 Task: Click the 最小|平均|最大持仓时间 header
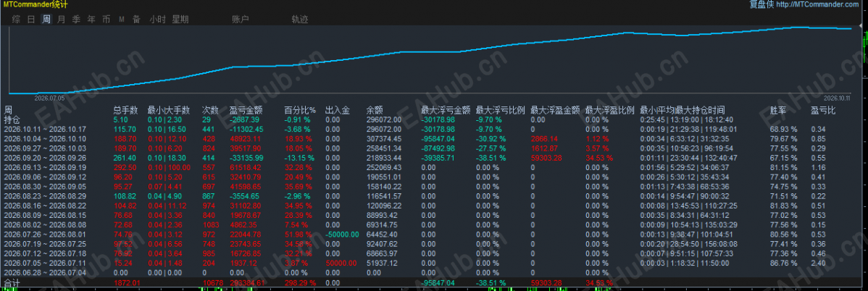(682, 110)
